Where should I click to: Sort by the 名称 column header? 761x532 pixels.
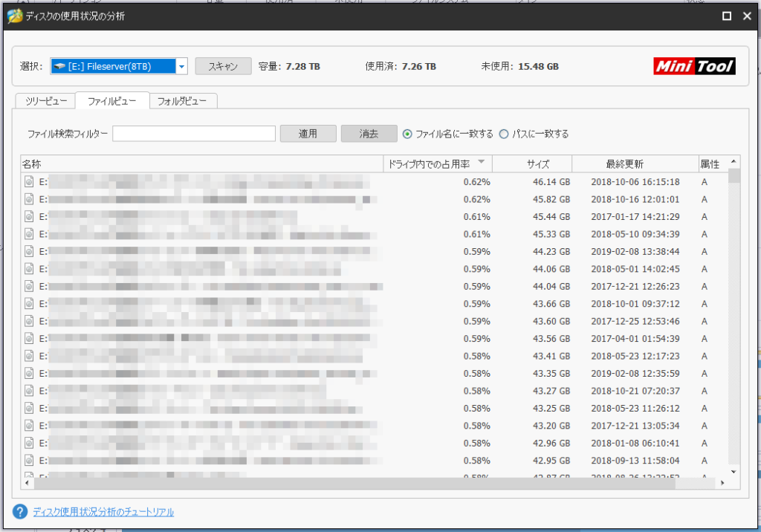coord(202,164)
